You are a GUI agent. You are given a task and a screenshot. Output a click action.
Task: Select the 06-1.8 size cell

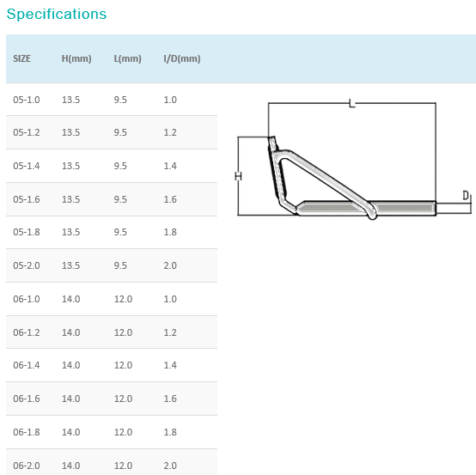pos(27,432)
